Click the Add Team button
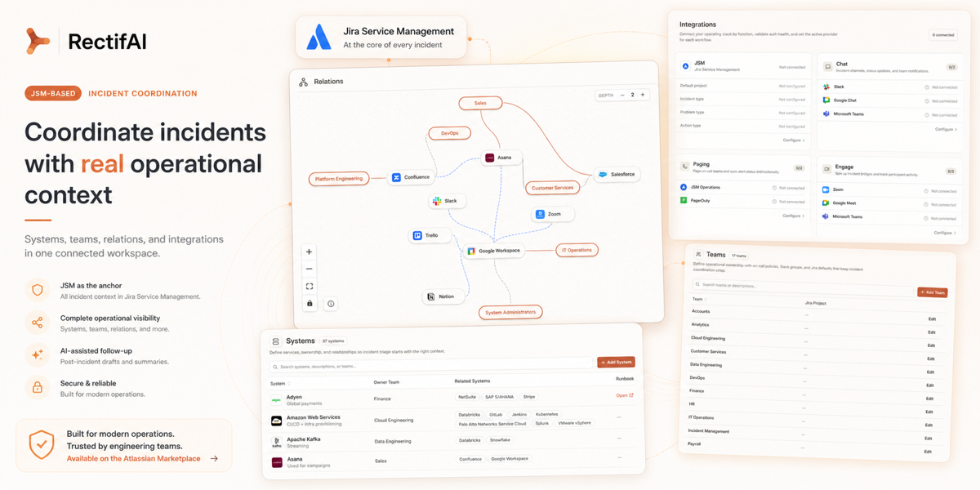The image size is (980, 490). pos(932,292)
